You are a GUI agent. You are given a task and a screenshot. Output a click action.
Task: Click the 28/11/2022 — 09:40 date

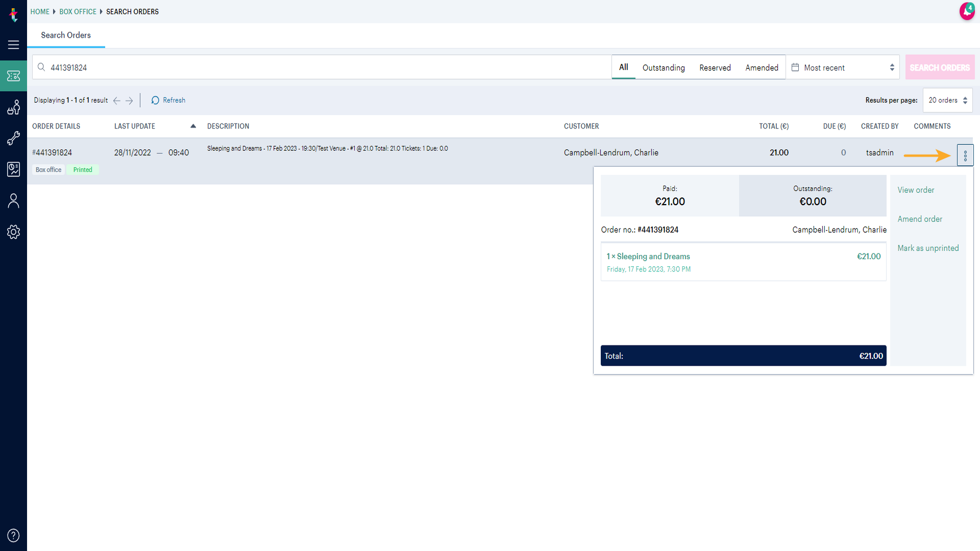(x=152, y=153)
